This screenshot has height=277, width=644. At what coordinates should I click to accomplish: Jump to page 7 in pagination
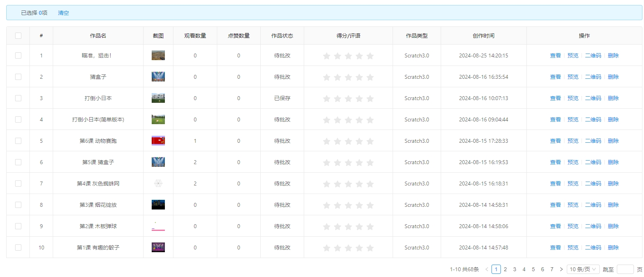(x=552, y=269)
